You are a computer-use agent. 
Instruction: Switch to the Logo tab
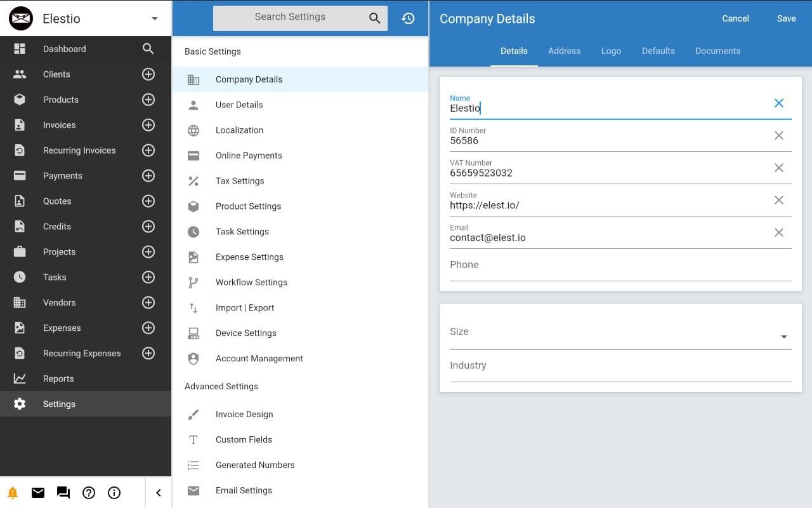[611, 51]
